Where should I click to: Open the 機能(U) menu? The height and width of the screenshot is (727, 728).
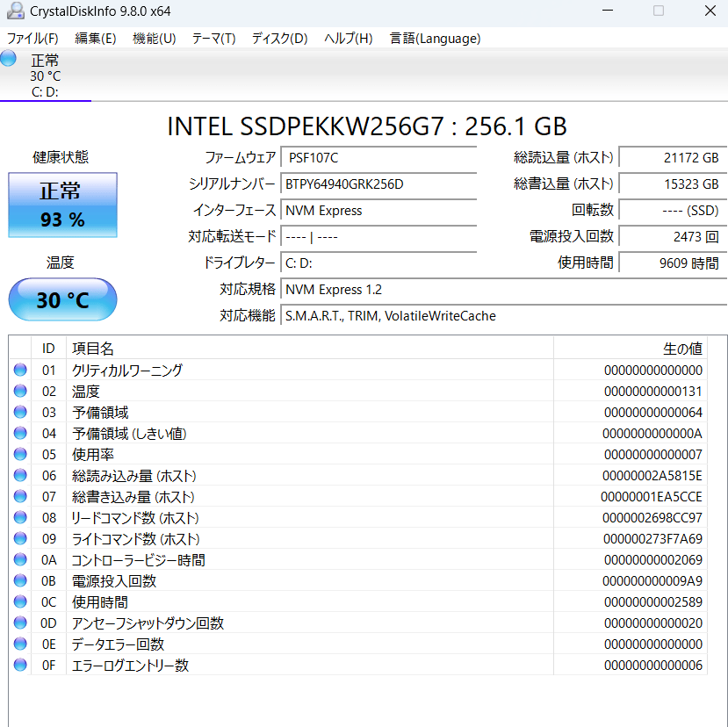tap(154, 39)
